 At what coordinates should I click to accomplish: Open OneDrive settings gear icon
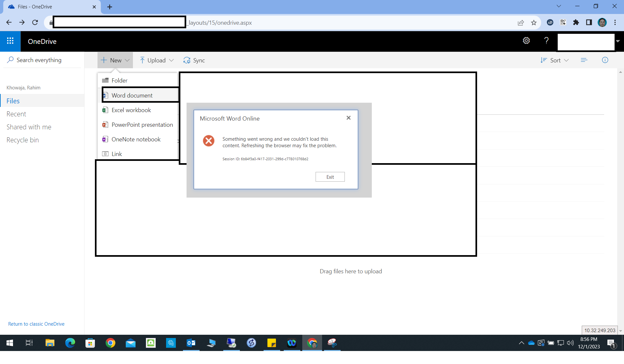(526, 41)
